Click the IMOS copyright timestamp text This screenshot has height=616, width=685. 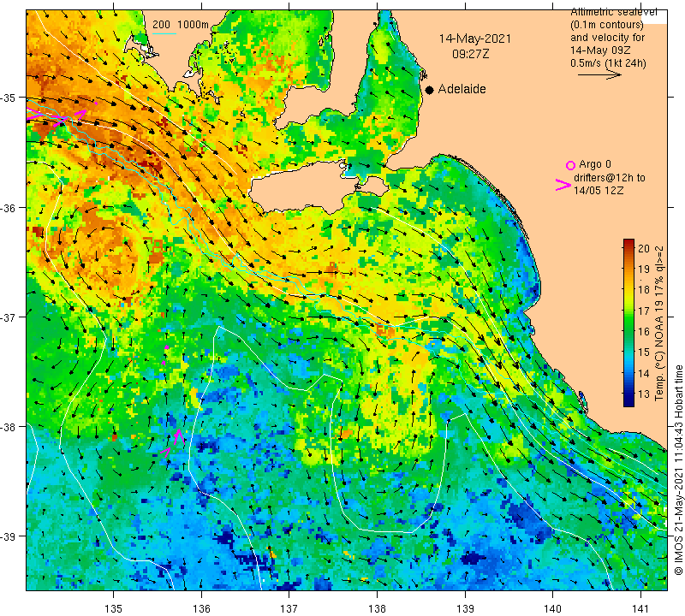[678, 471]
